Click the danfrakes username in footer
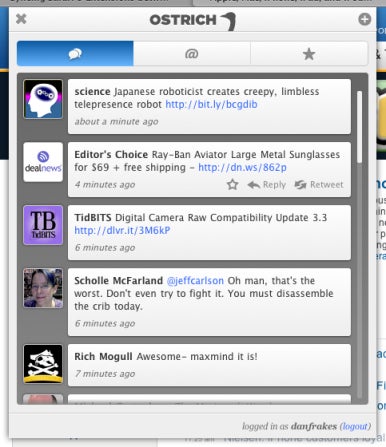This screenshot has height=447, width=386. tap(314, 426)
